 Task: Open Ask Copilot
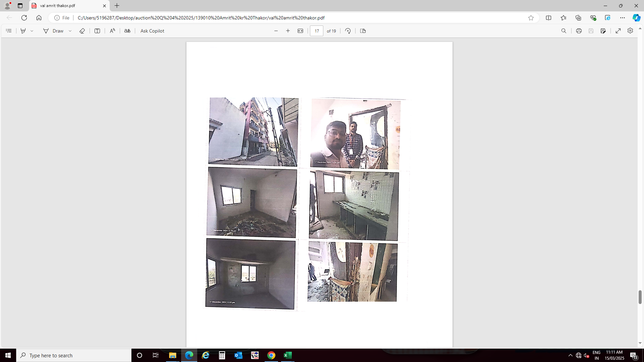click(x=152, y=31)
